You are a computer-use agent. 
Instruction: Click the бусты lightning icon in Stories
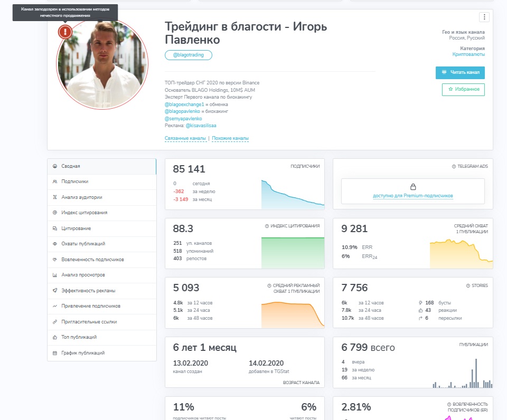[x=420, y=303]
